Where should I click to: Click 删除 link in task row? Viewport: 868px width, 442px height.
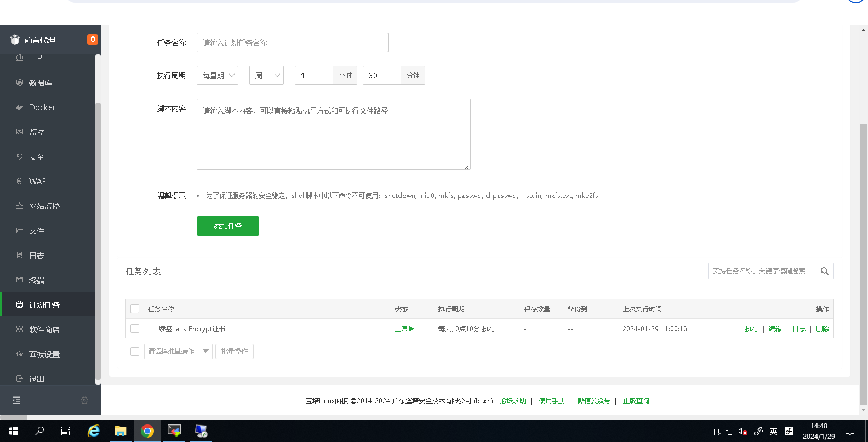(x=823, y=329)
